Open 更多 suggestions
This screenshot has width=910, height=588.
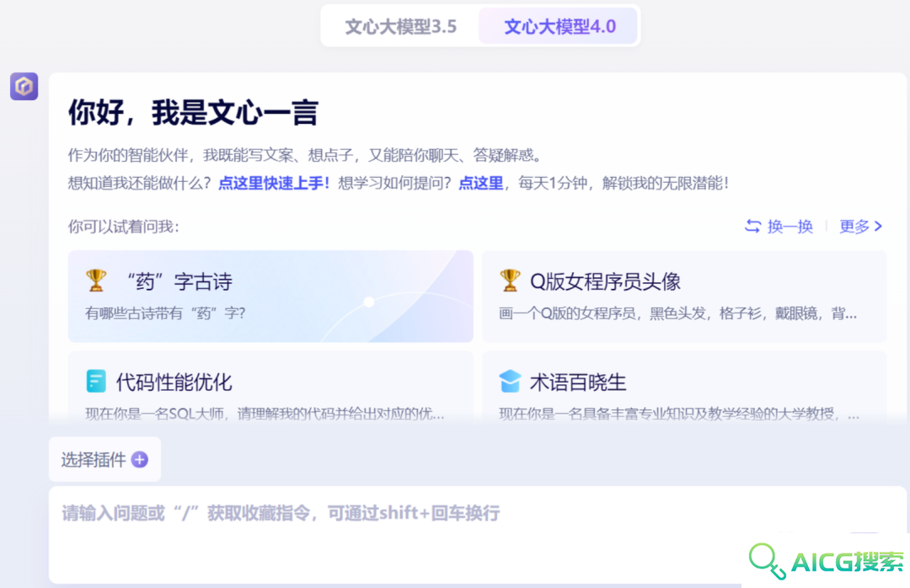[854, 226]
